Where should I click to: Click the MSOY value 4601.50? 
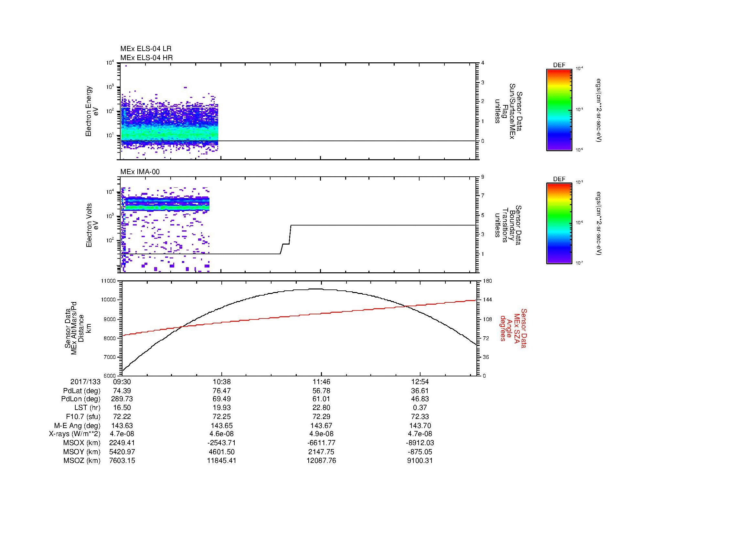pos(222,452)
